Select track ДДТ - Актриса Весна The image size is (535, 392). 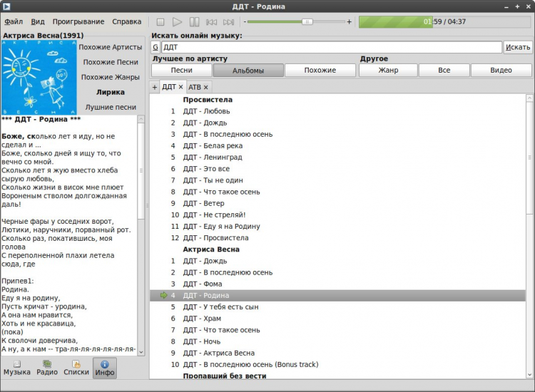click(x=337, y=354)
